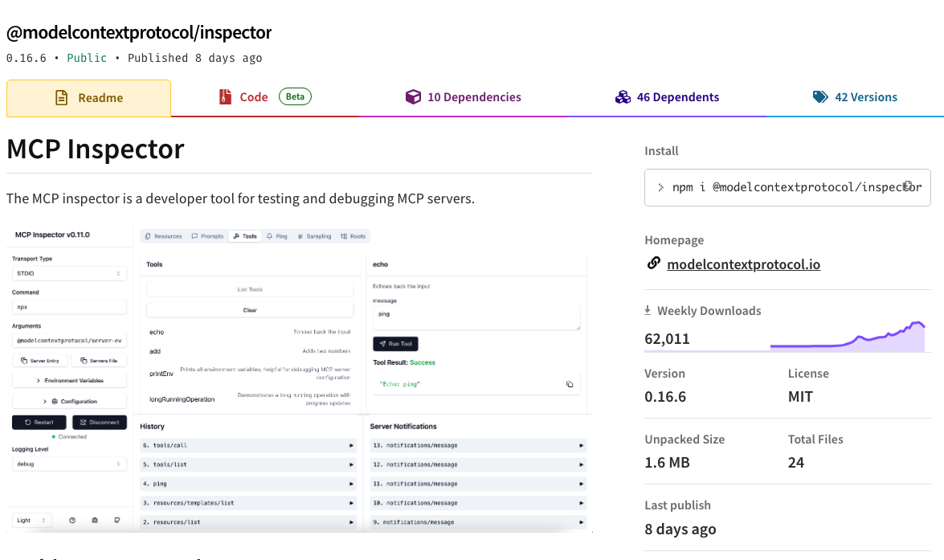Viewport: 944px width, 560px height.
Task: Click the weekly downloads sparkline chart
Action: (848, 336)
